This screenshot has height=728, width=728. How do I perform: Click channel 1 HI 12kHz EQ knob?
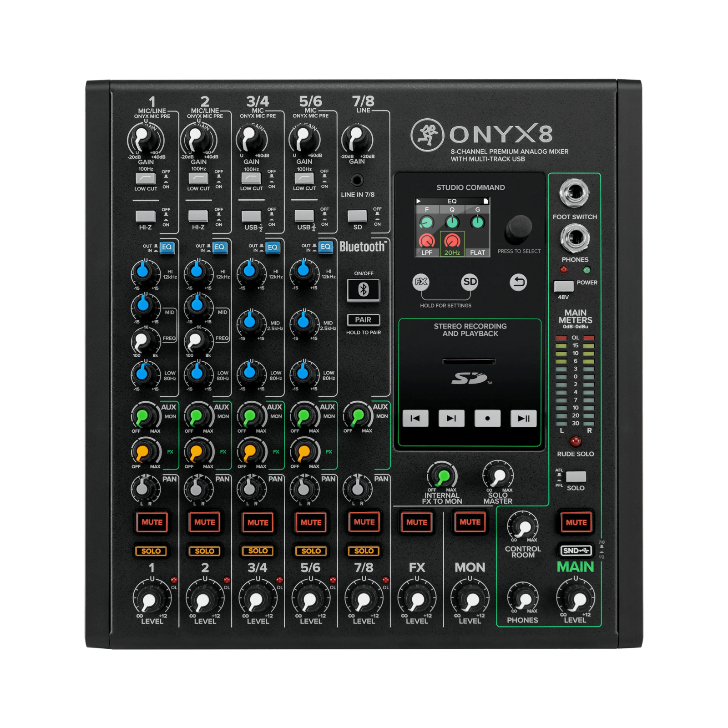pyautogui.click(x=145, y=272)
